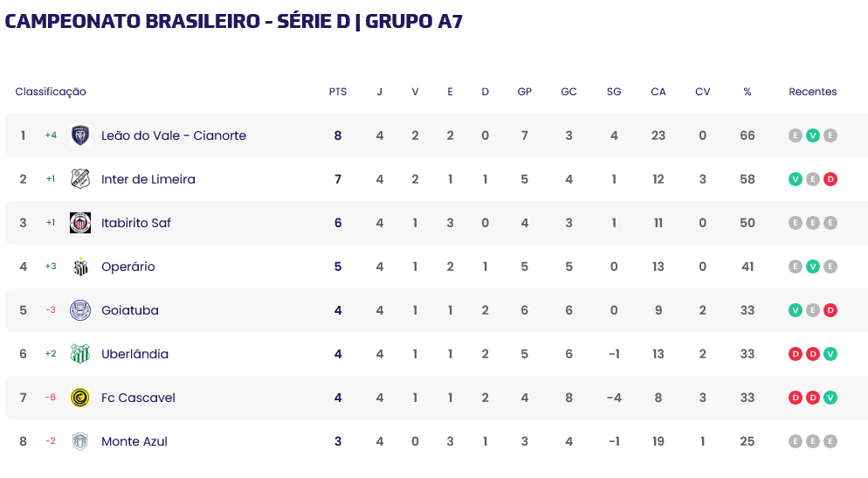Image resolution: width=868 pixels, height=478 pixels.
Task: Click the Inter de Limeira team crest
Action: click(x=80, y=179)
